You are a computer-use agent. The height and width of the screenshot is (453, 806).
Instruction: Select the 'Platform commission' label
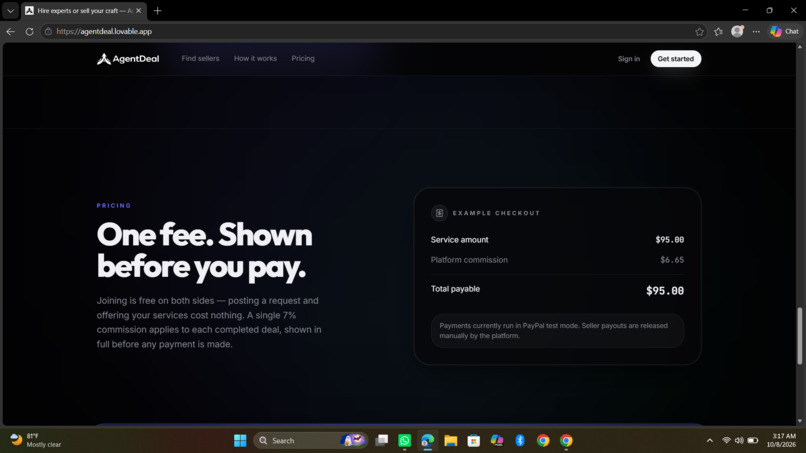(469, 260)
